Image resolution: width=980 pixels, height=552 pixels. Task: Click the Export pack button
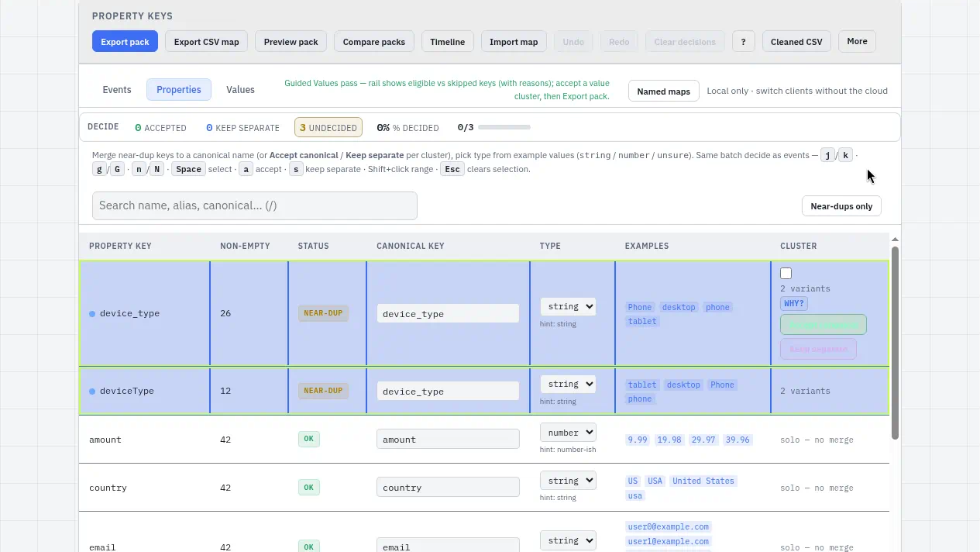(125, 42)
